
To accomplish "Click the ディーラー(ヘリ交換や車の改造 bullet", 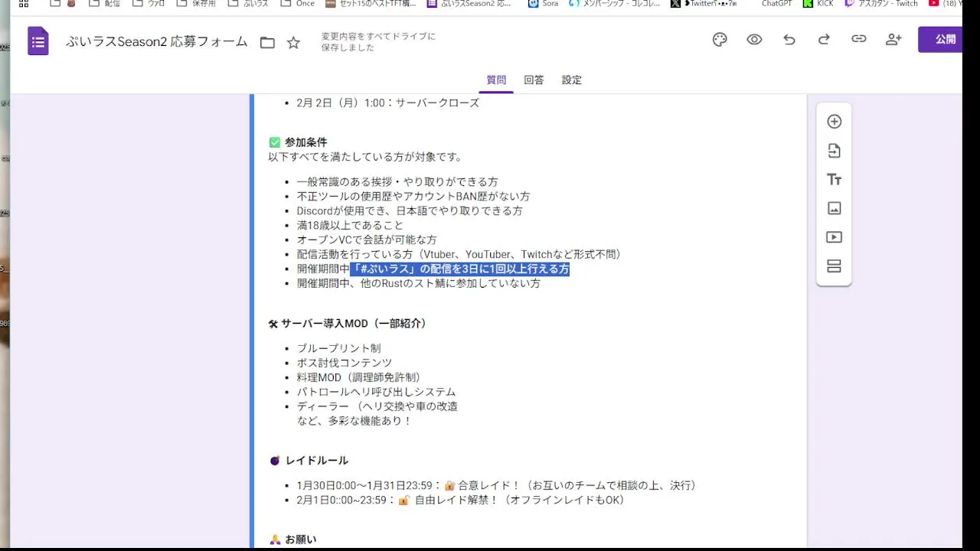I will [x=377, y=406].
